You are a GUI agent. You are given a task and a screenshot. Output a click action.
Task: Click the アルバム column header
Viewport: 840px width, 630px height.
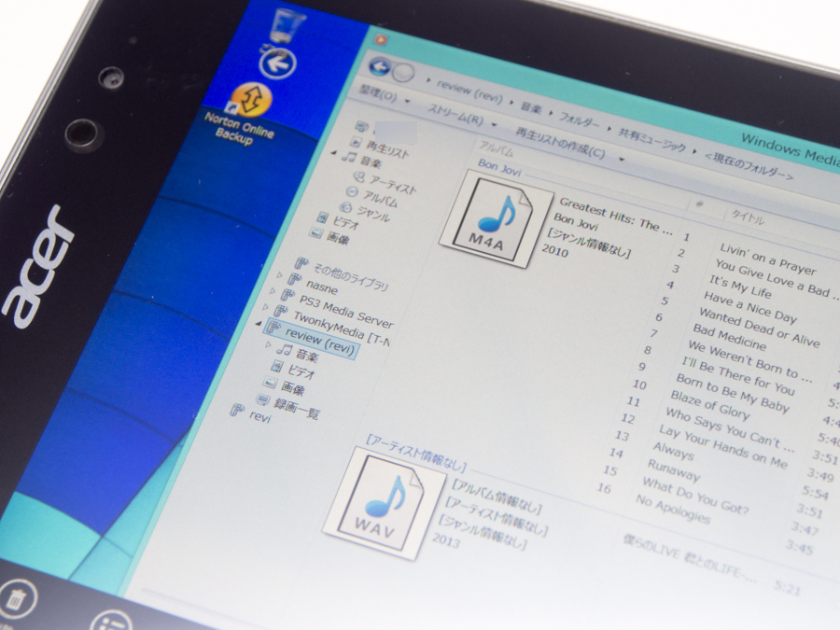[x=496, y=148]
